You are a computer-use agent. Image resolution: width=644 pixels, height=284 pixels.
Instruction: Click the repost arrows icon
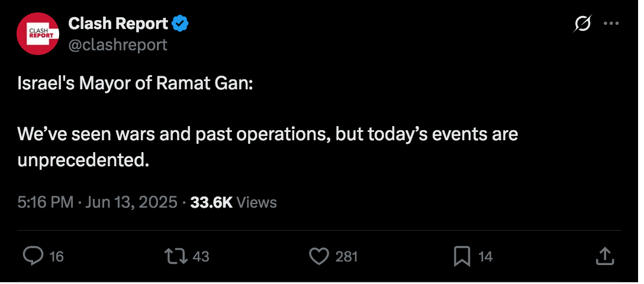(176, 257)
